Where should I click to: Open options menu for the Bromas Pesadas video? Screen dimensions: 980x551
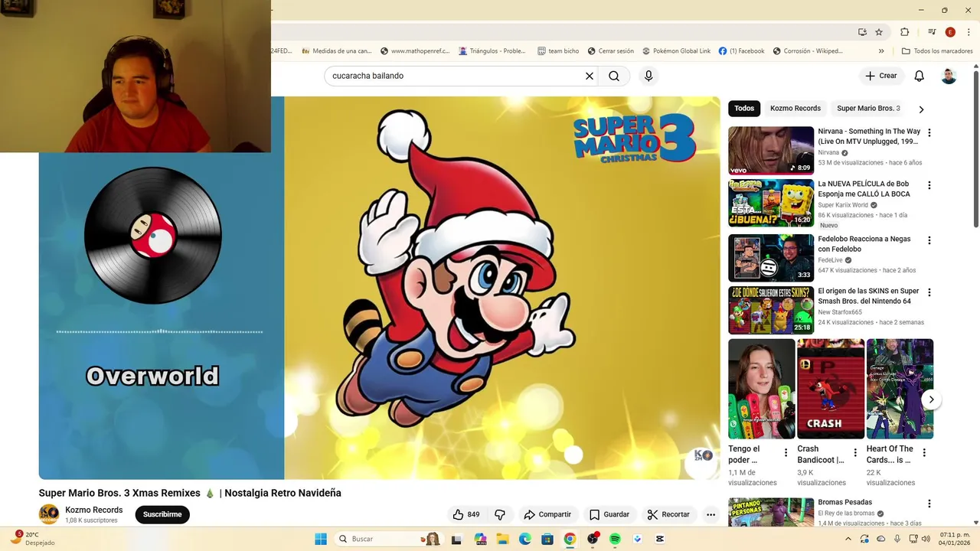click(929, 504)
